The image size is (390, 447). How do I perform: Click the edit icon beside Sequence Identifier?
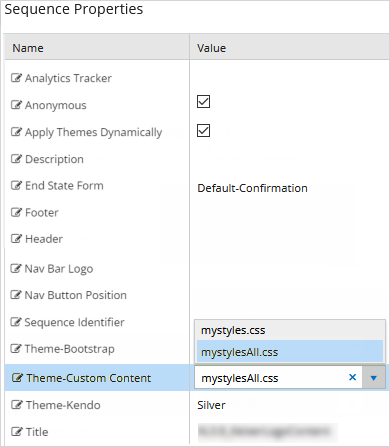pyautogui.click(x=16, y=322)
